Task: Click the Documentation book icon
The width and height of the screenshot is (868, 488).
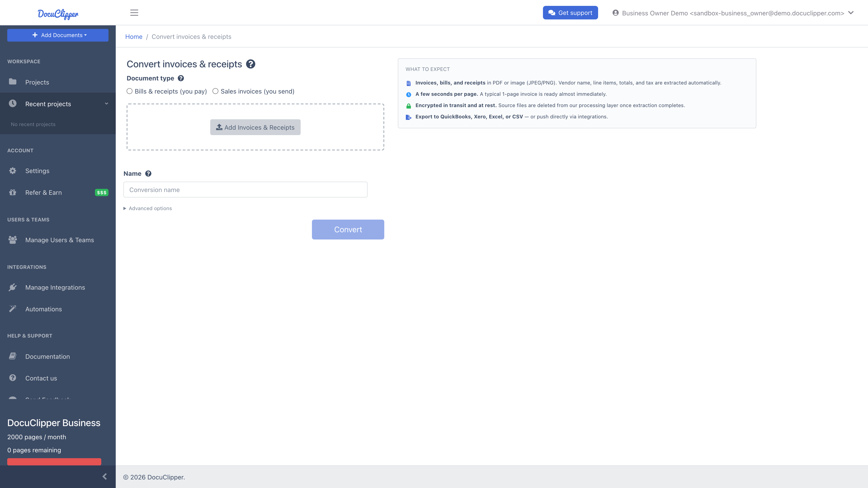Action: point(13,356)
